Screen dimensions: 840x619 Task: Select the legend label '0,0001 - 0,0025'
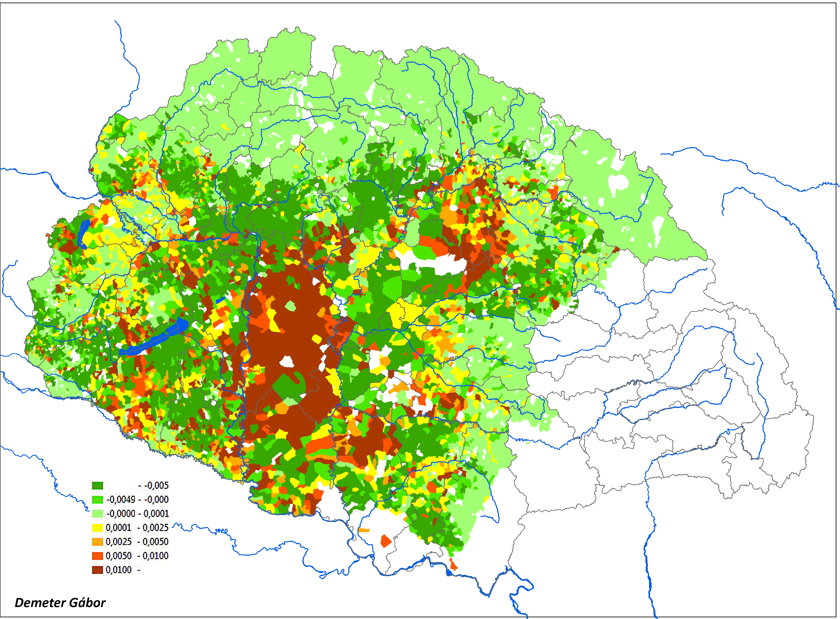(138, 528)
